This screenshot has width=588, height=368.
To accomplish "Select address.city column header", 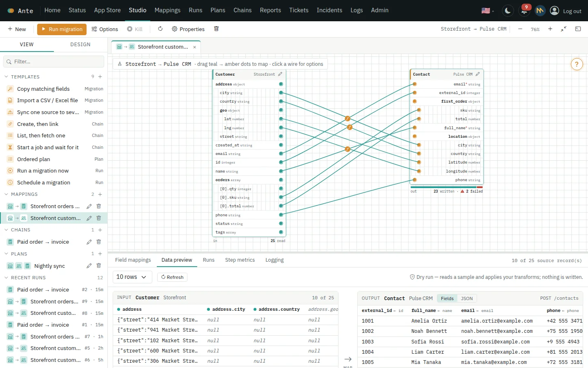I will point(226,310).
